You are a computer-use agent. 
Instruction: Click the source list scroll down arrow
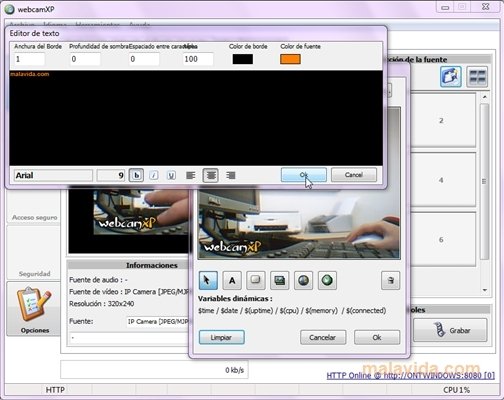pos(485,290)
